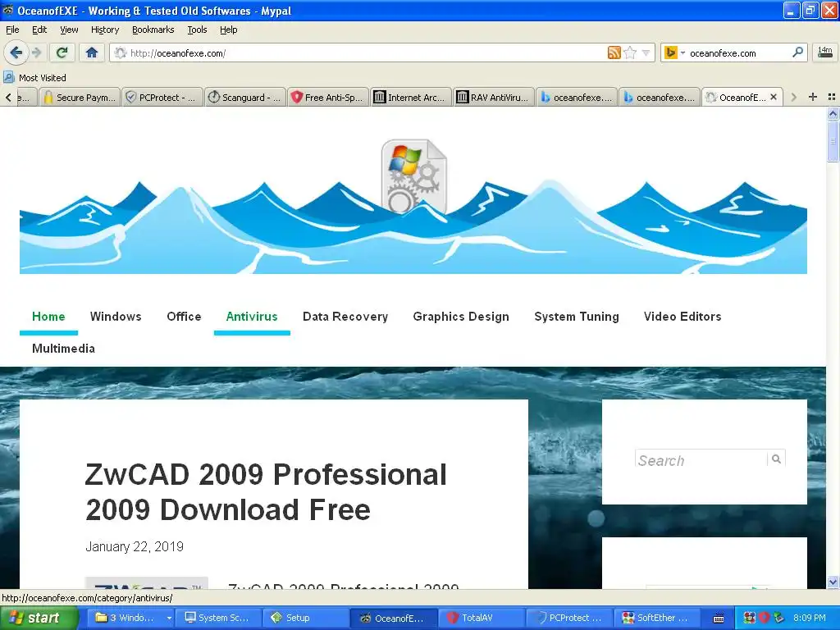Click the red shield tray icon

(x=764, y=619)
